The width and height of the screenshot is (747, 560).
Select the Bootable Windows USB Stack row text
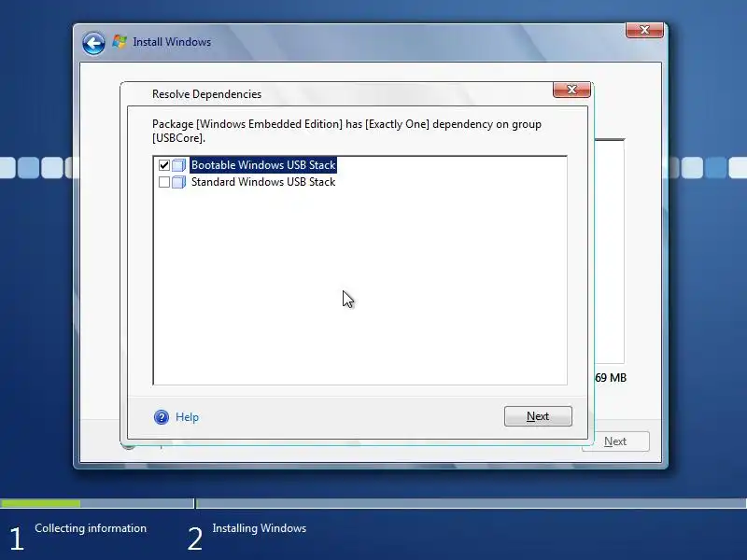(x=263, y=165)
